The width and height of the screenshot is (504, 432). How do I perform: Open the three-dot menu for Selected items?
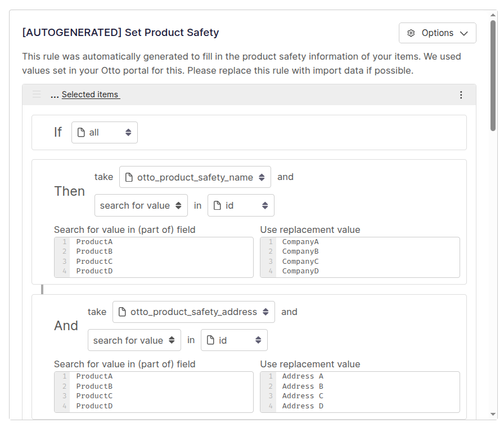pyautogui.click(x=461, y=95)
